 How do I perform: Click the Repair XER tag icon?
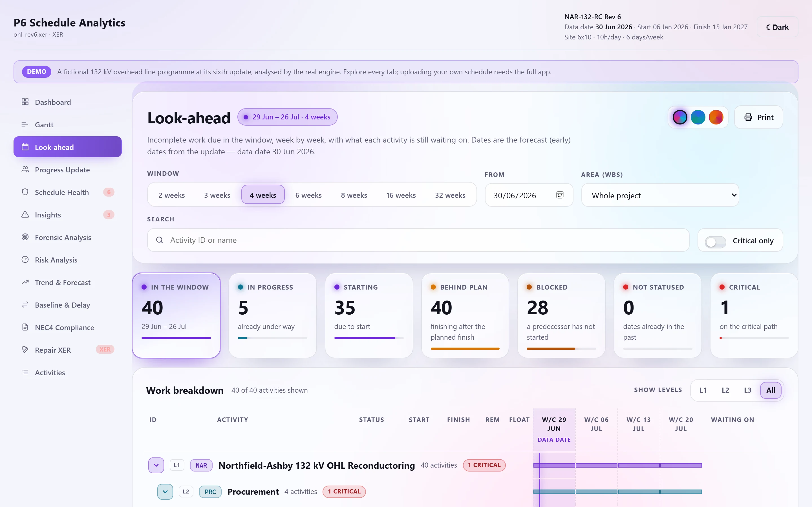pos(25,350)
